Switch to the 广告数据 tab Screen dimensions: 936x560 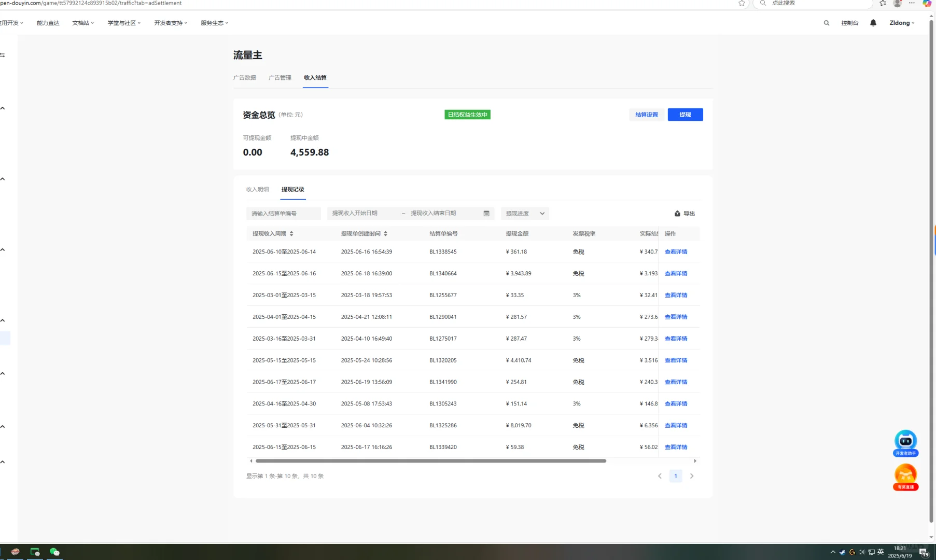point(245,77)
